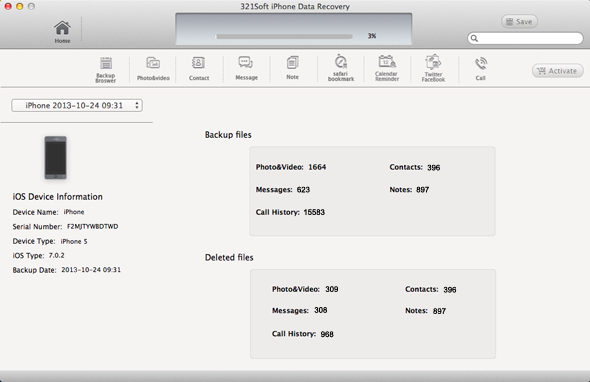The height and width of the screenshot is (382, 590).
Task: Open the Message category
Action: [x=246, y=68]
